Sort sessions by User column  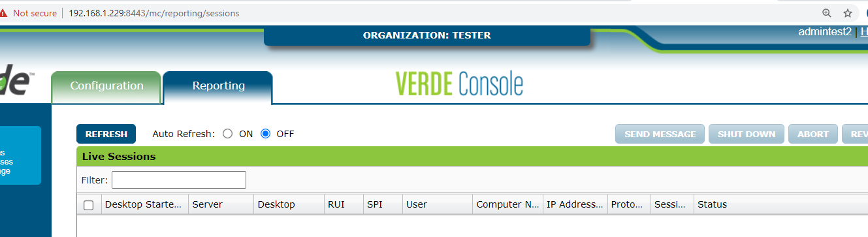[x=437, y=204]
